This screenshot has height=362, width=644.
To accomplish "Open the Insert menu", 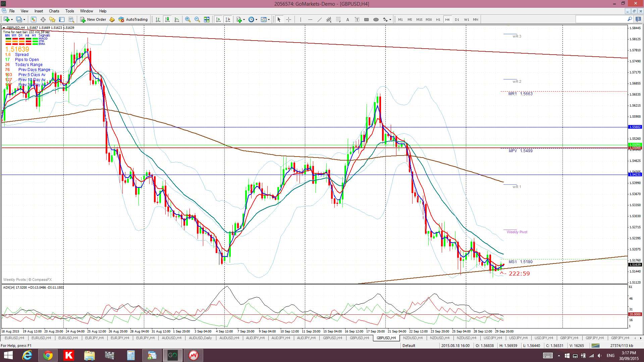I will (x=39, y=11).
